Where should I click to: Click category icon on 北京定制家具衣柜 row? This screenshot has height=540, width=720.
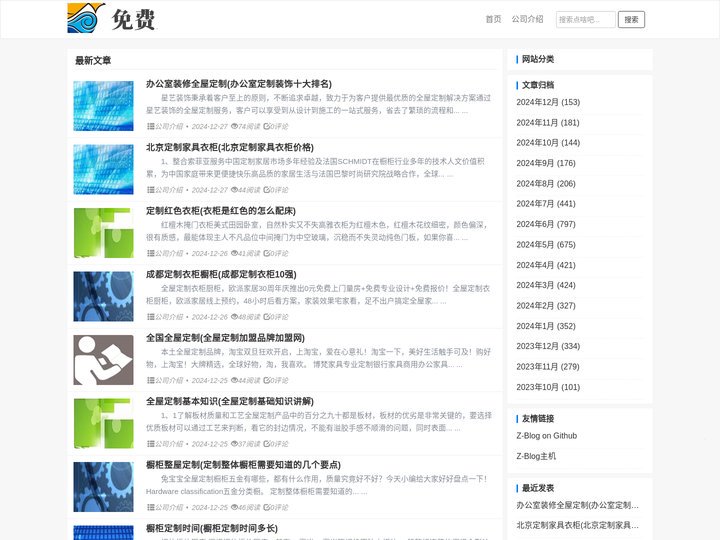pos(150,190)
